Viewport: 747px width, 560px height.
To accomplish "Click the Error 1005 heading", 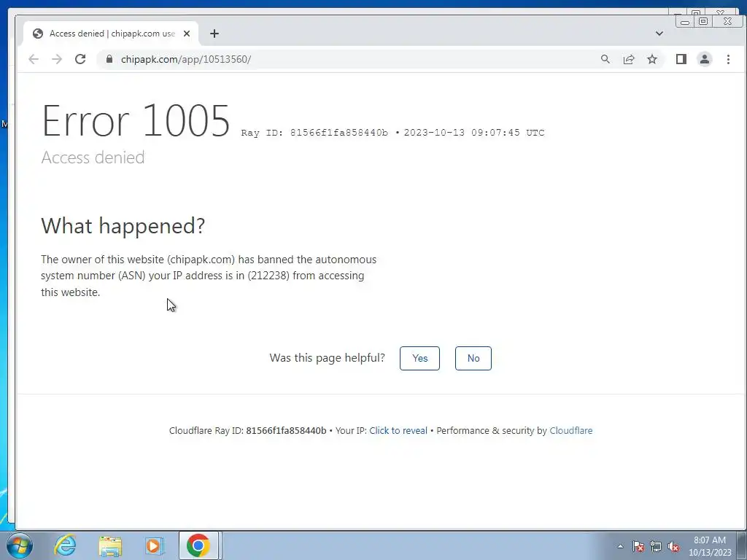I will pos(136,121).
